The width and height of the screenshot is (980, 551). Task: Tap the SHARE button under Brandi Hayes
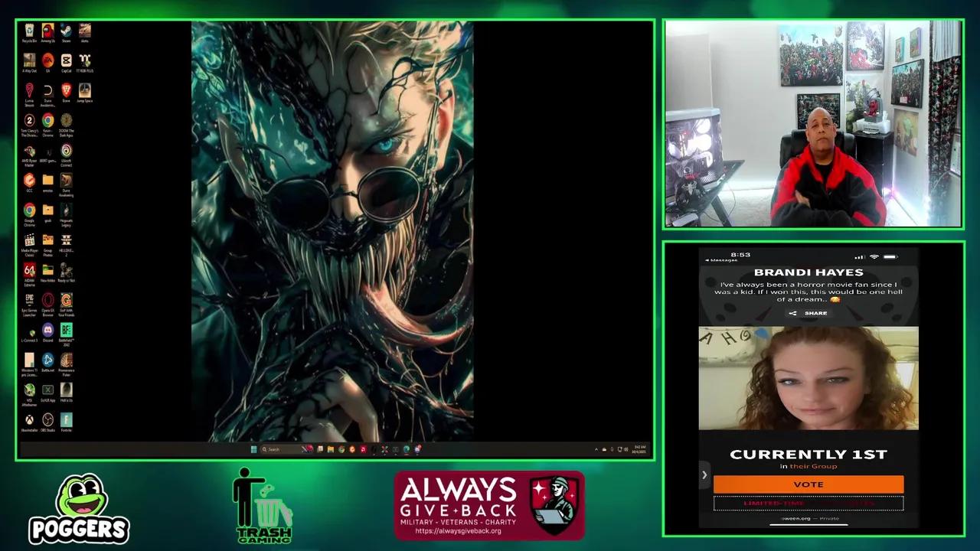tap(809, 313)
